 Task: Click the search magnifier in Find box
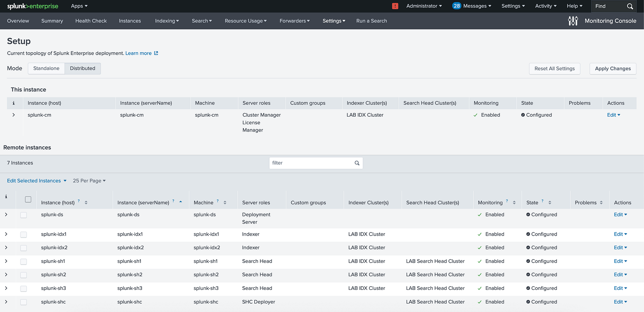click(630, 6)
